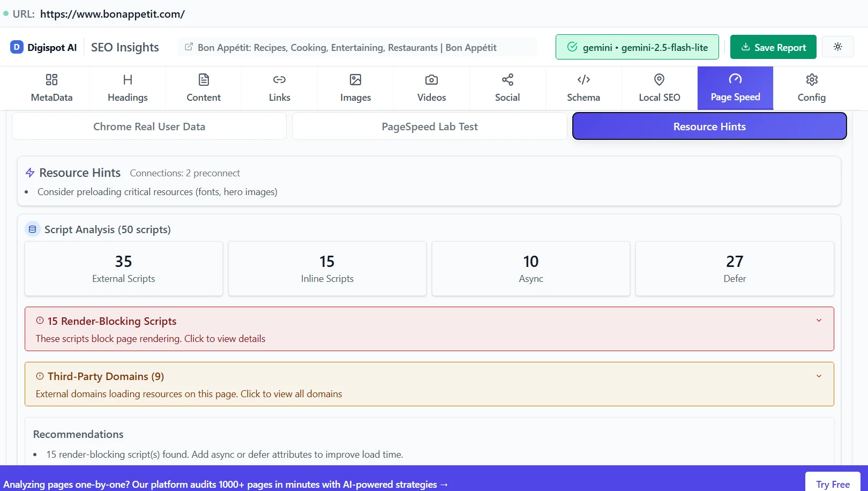
Task: Click the platform audits promo banner link
Action: point(226,484)
